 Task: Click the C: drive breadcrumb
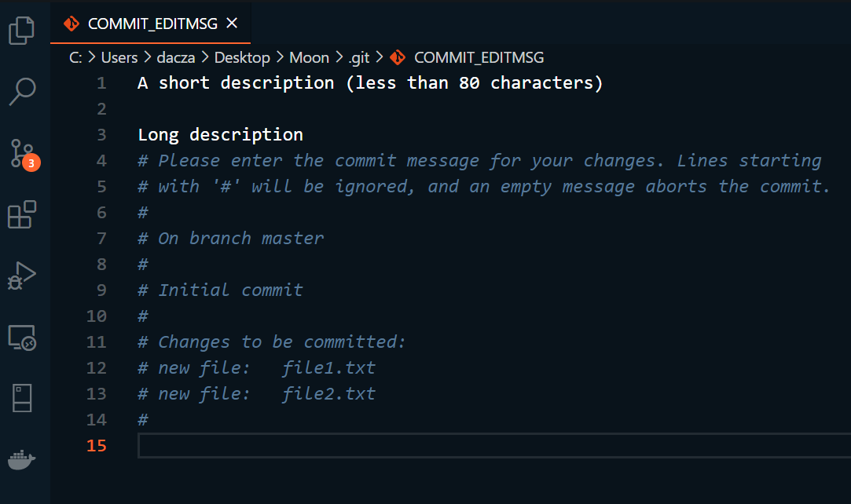[76, 57]
